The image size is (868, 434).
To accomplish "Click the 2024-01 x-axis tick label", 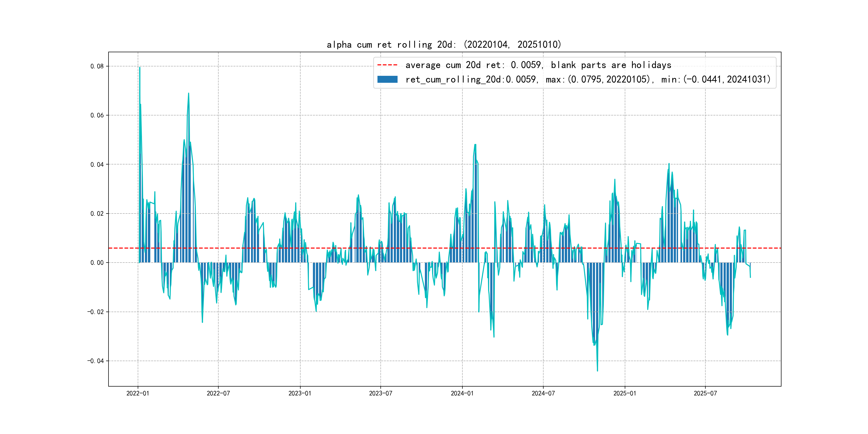I will pos(462,393).
